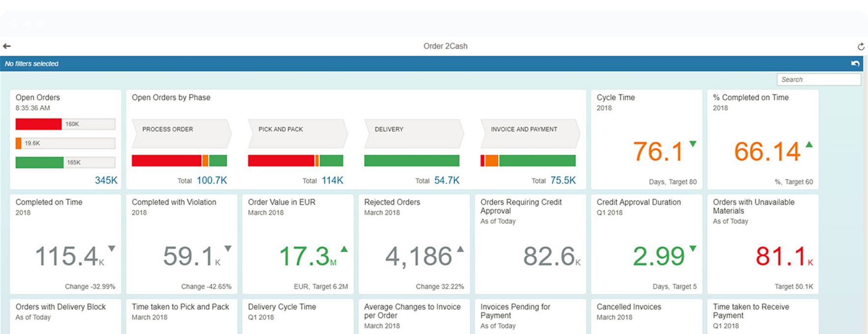Select the Process Order phase chevron
The width and height of the screenshot is (868, 334).
[x=181, y=133]
